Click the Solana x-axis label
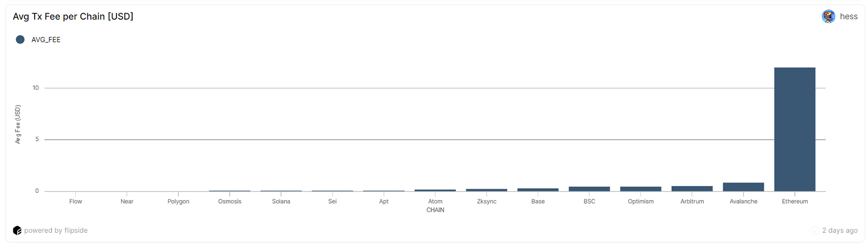This screenshot has width=868, height=243. click(281, 202)
